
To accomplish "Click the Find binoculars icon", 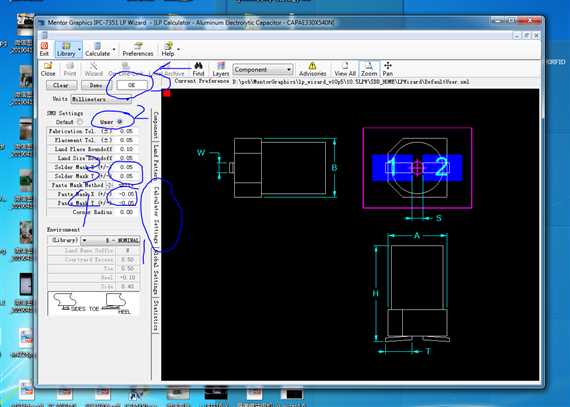I will [198, 69].
